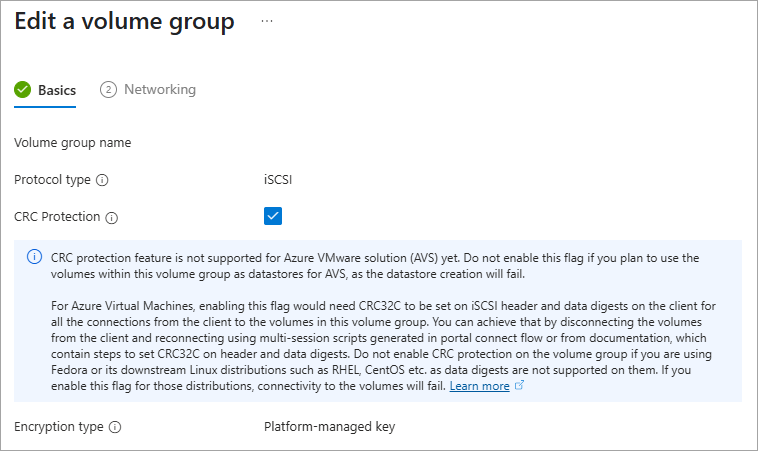Uncheck the CRC Protection checkbox

click(273, 216)
